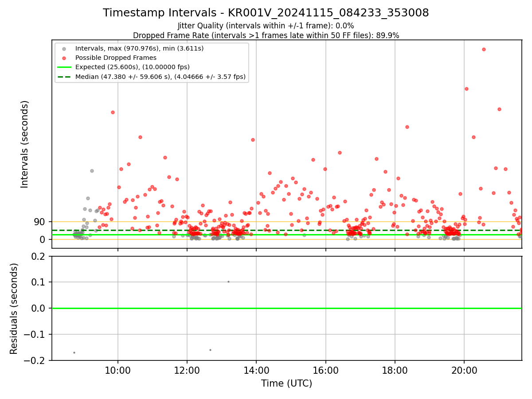Click the 0.0 residuals tick label
This screenshot has width=532, height=399.
click(x=39, y=309)
